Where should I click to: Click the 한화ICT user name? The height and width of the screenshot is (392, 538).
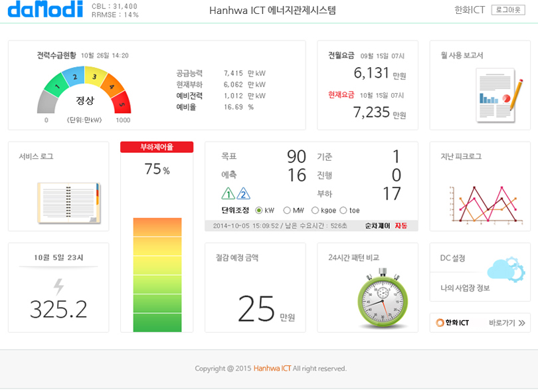[x=470, y=10]
